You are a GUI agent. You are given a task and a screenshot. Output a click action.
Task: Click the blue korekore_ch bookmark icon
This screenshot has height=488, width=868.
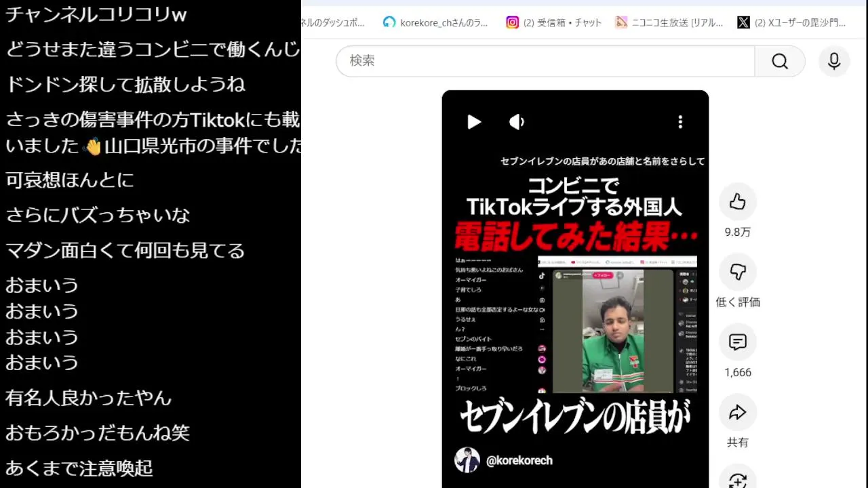pyautogui.click(x=389, y=22)
